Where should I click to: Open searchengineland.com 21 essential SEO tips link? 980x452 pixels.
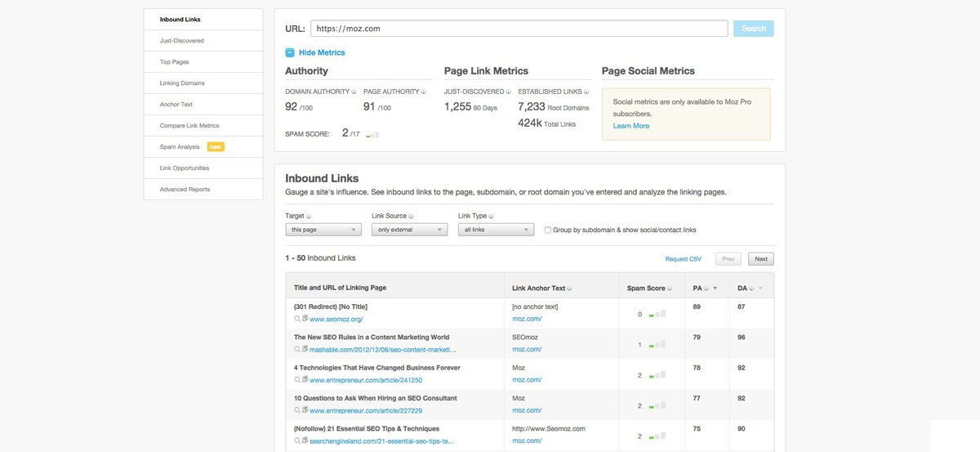382,441
